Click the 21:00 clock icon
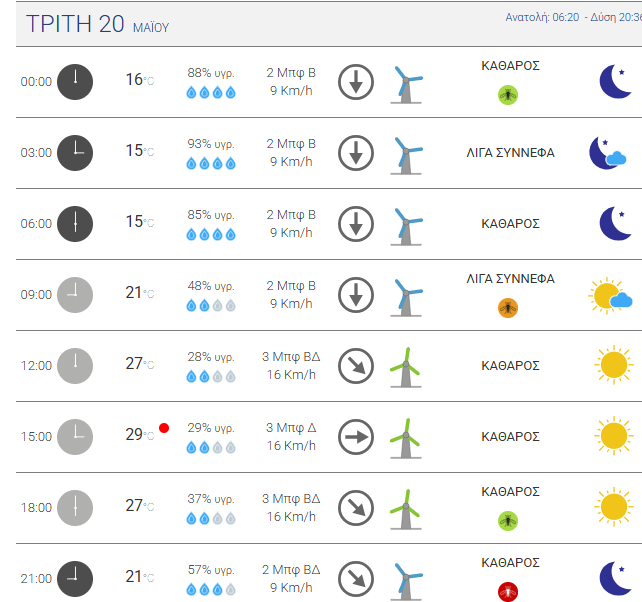This screenshot has width=642, height=602. click(x=75, y=579)
